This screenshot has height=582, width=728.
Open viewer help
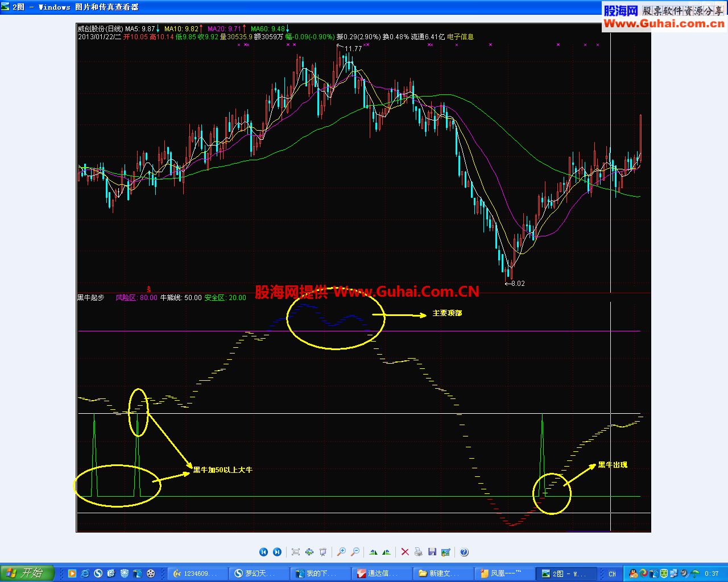464,552
